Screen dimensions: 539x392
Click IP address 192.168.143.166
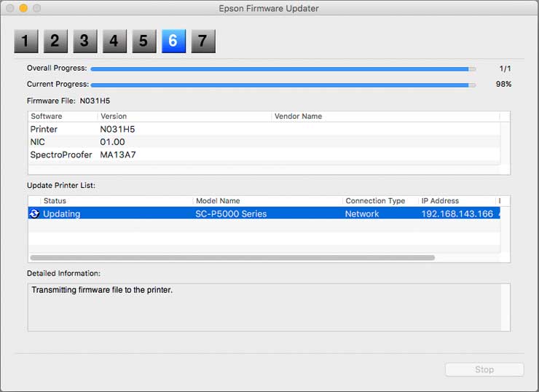[x=457, y=214]
